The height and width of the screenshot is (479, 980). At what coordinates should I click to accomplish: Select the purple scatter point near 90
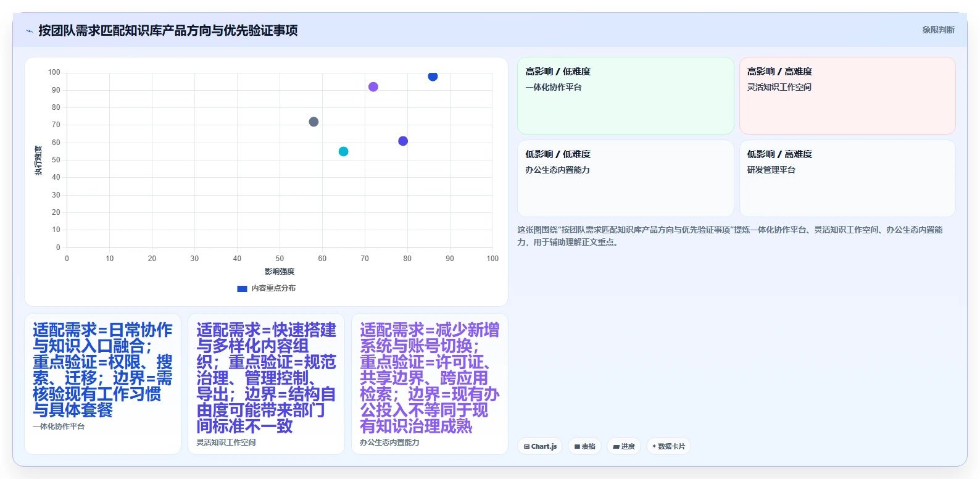[373, 87]
